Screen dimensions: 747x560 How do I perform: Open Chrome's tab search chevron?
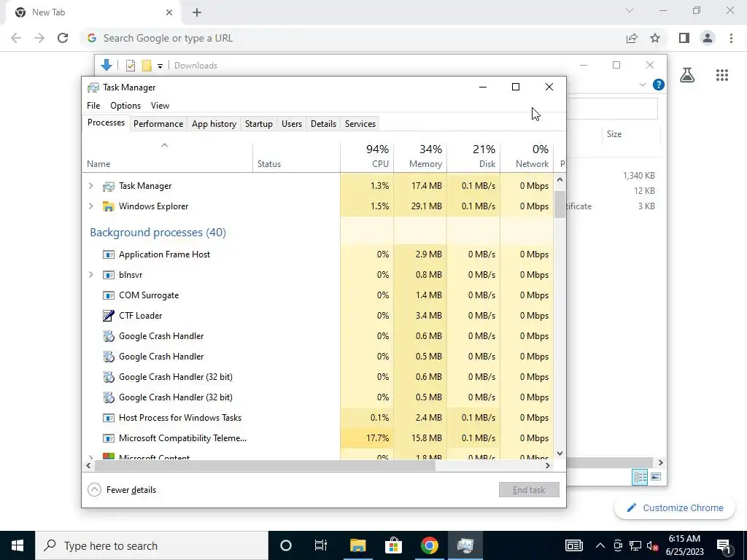point(630,10)
